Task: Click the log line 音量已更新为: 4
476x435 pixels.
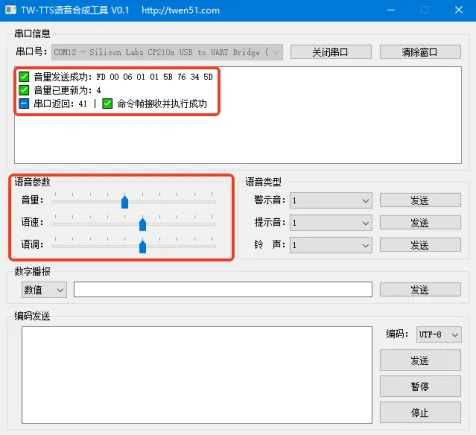Action: 67,90
